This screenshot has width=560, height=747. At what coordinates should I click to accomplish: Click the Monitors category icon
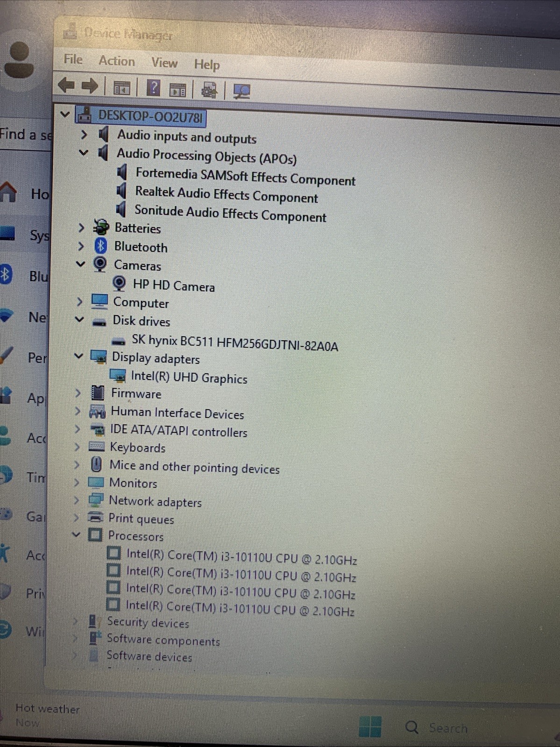[x=96, y=482]
